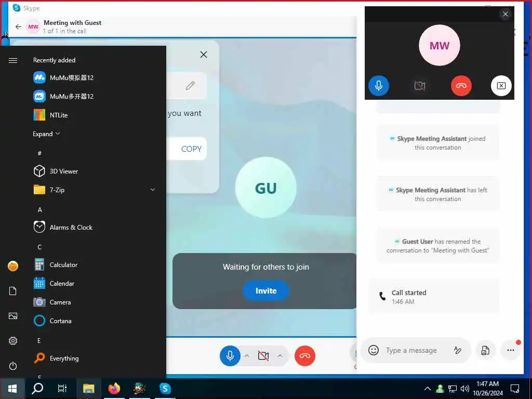The height and width of the screenshot is (399, 532).
Task: Click the Invite button
Action: pos(266,291)
